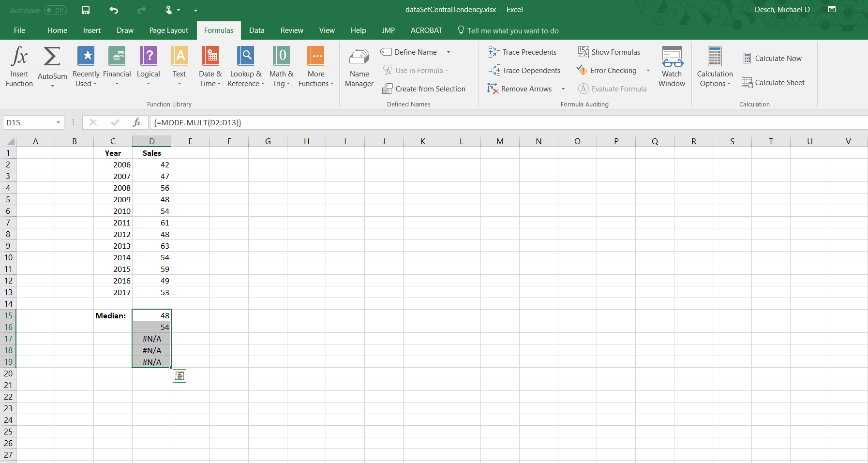The width and height of the screenshot is (868, 463).
Task: Click the Trace Precedents button
Action: click(x=523, y=52)
